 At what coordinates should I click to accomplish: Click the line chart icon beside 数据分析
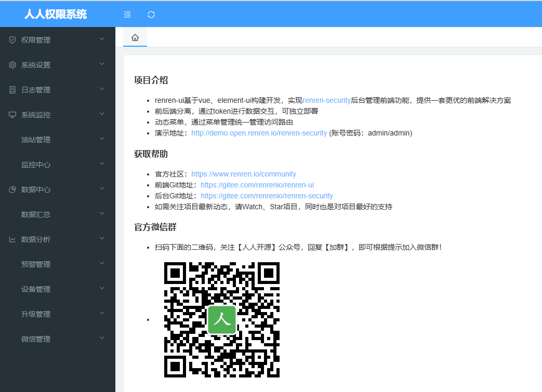point(12,239)
